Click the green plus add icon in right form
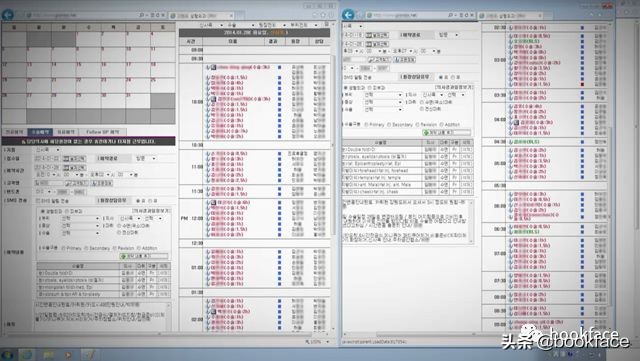This screenshot has height=361, width=640. point(426,132)
